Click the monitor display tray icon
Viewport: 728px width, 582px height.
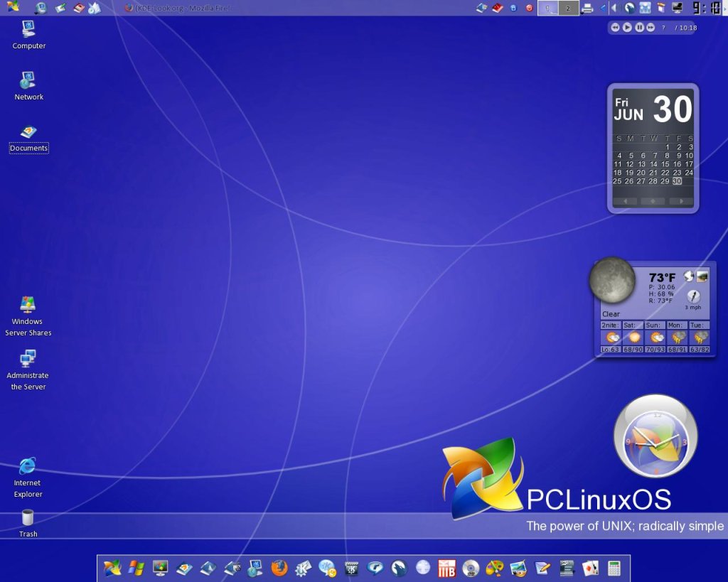pos(678,8)
